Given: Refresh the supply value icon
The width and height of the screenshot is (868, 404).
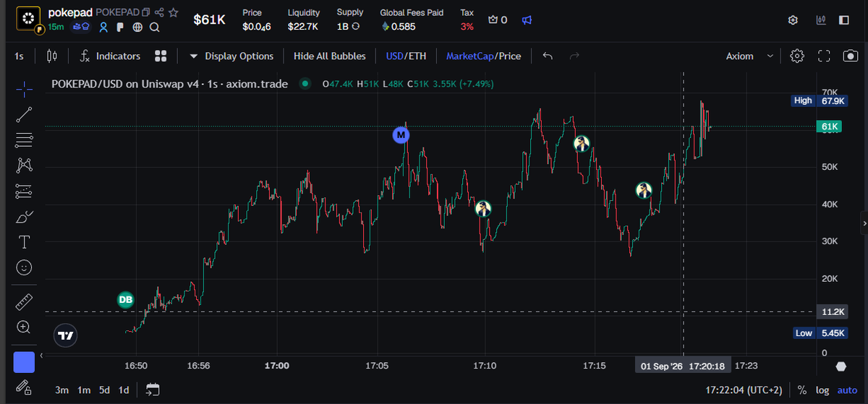Looking at the screenshot, I should (356, 27).
